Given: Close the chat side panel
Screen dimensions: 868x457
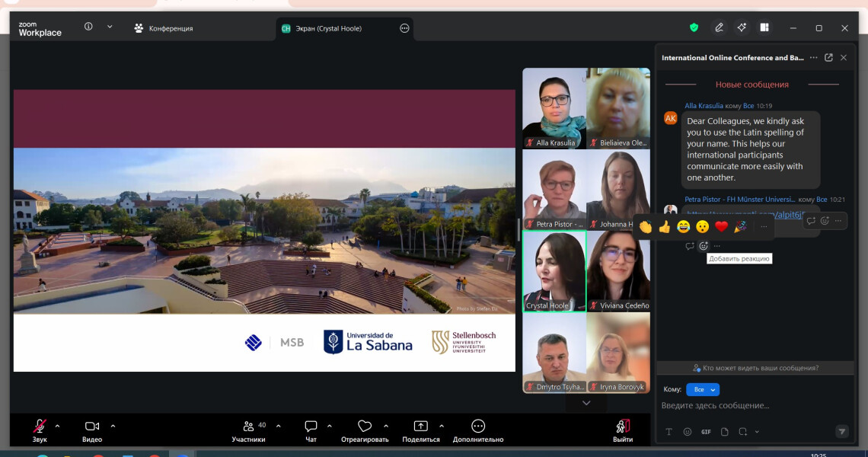Looking at the screenshot, I should pyautogui.click(x=844, y=58).
